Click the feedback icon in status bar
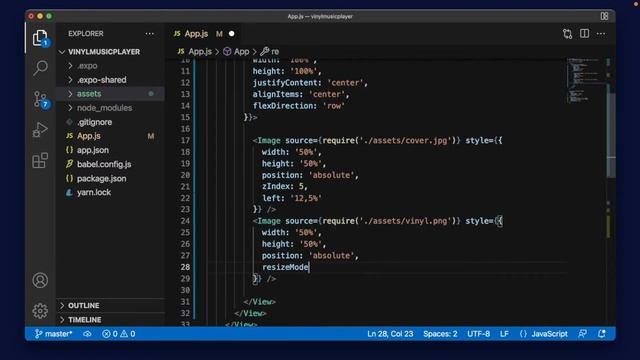 (x=582, y=334)
